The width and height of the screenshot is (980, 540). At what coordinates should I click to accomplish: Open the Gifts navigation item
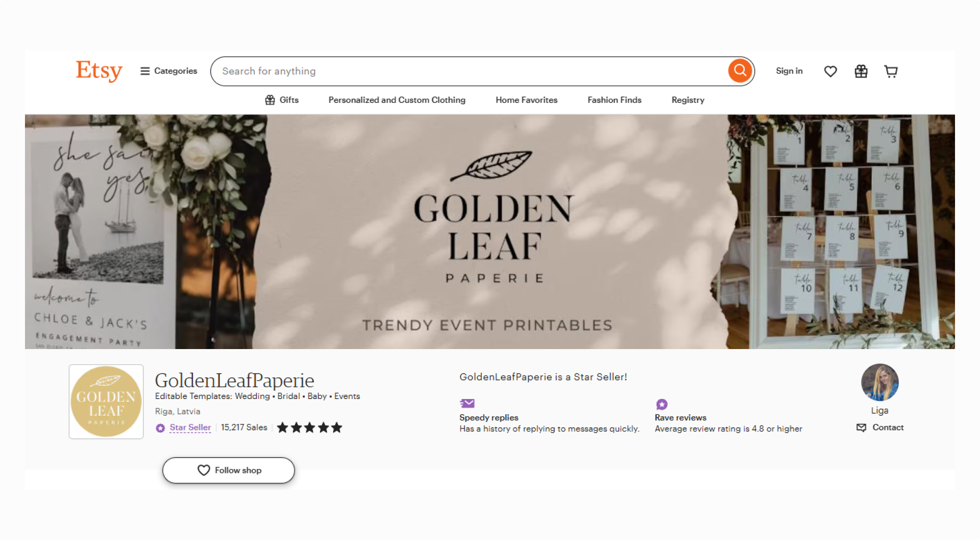coord(282,100)
